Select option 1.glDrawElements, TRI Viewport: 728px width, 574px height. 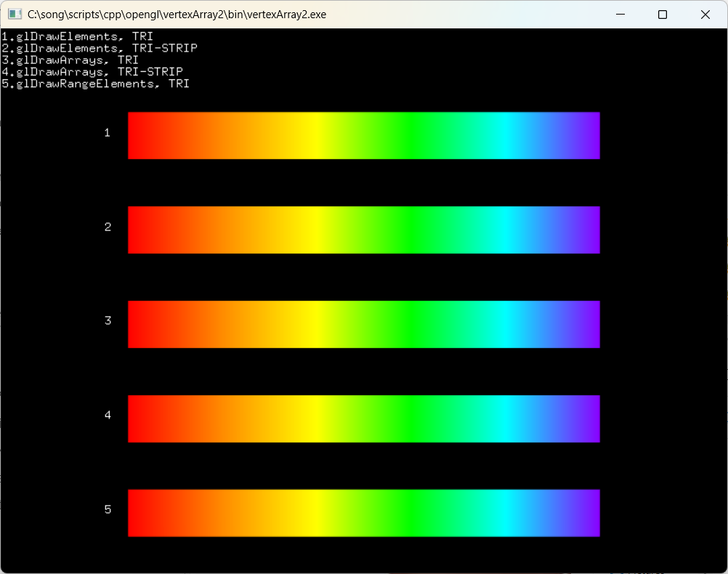coord(76,36)
